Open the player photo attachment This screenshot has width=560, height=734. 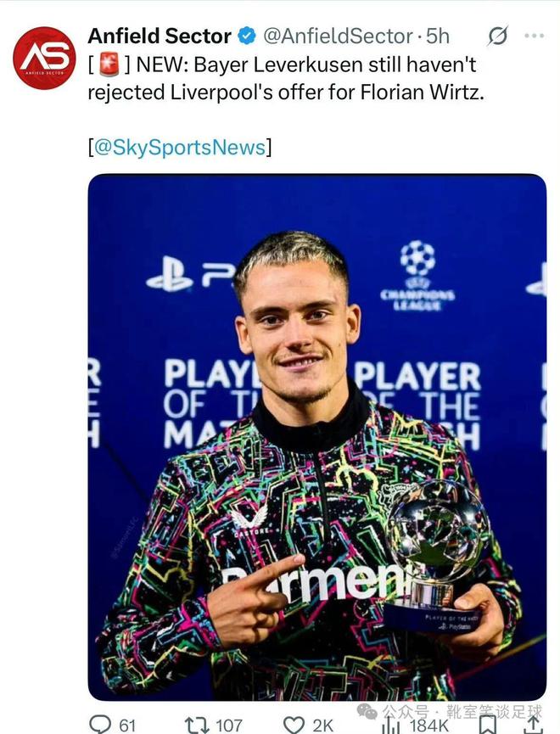316,436
